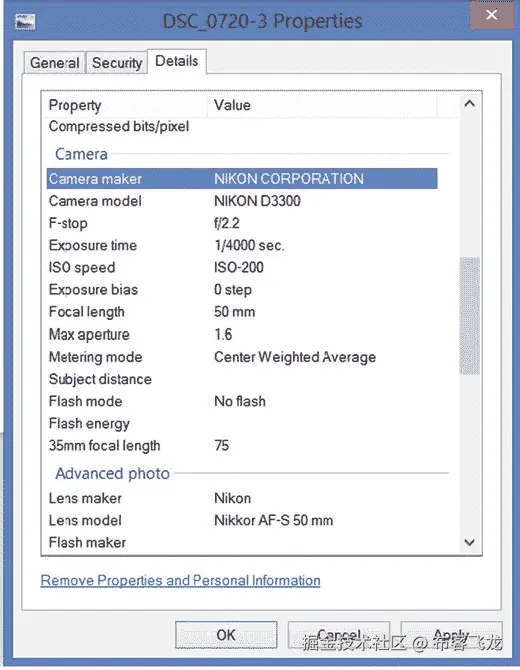Select the Details tab
Viewport: 520px width, 670px height.
click(x=176, y=61)
